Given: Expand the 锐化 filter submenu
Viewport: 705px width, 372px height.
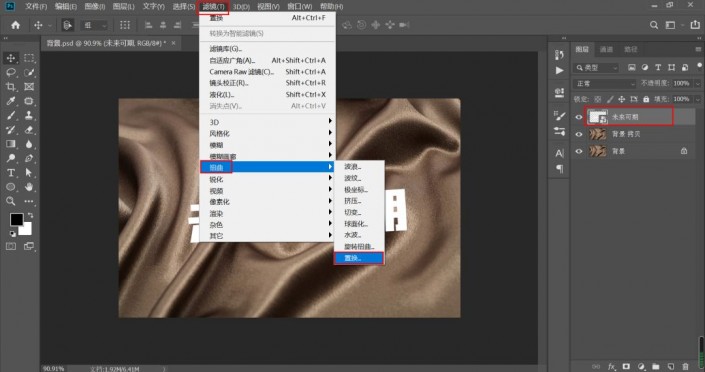Looking at the screenshot, I should coord(268,179).
